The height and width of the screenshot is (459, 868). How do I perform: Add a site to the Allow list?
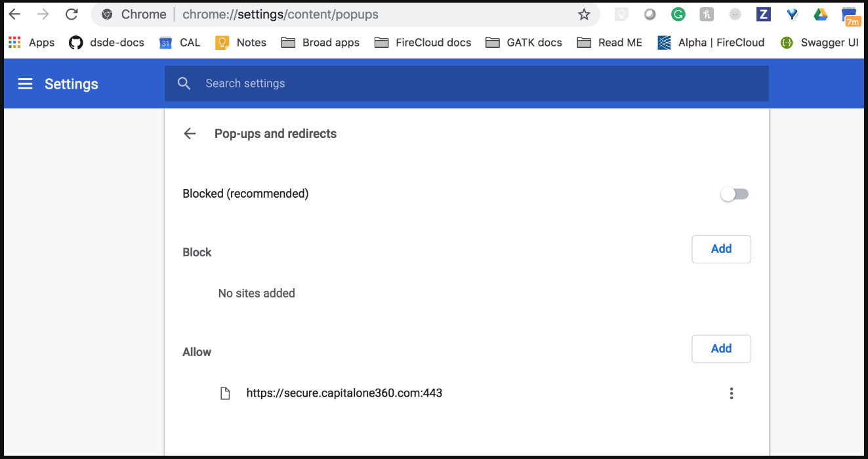(721, 349)
